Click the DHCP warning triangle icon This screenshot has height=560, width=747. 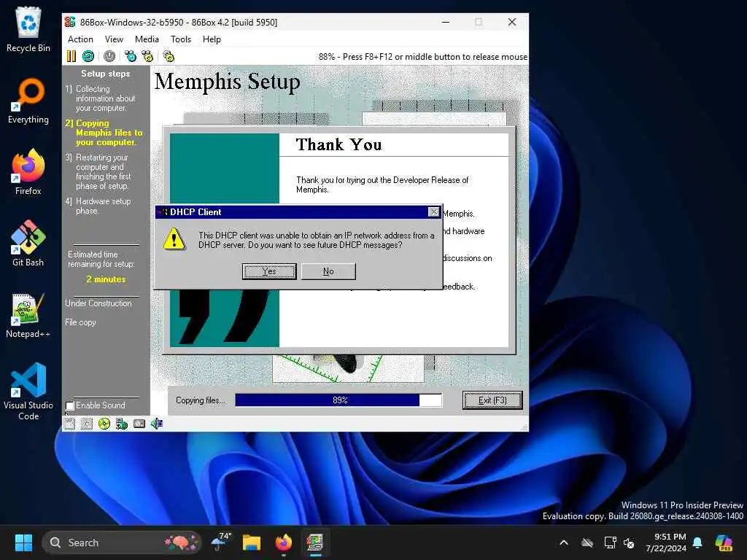pos(174,239)
